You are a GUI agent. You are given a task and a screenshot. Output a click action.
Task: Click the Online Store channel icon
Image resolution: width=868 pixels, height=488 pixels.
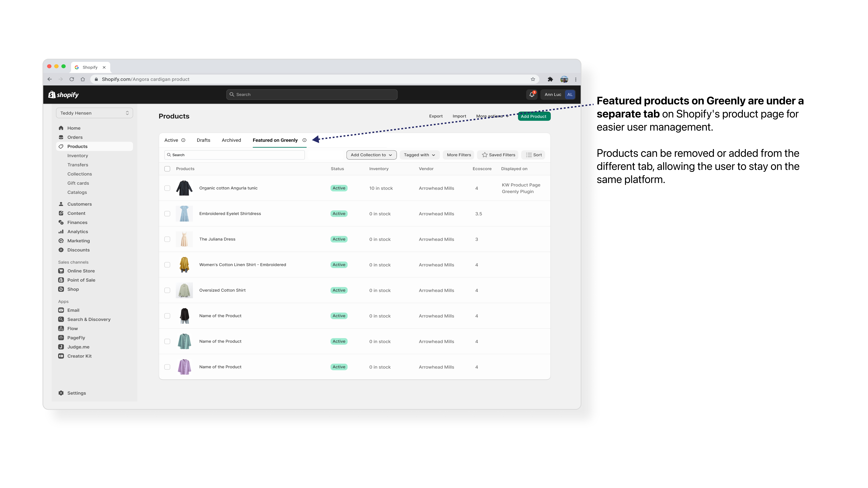61,271
